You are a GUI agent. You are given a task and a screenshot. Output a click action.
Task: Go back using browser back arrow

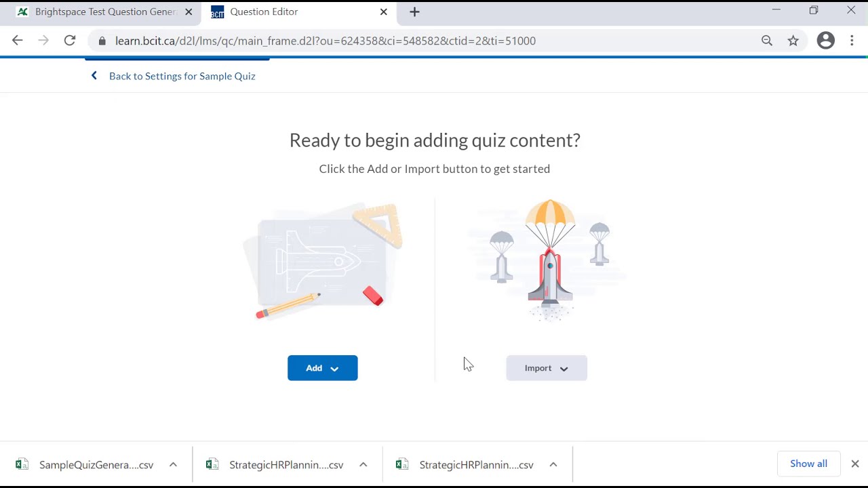[x=18, y=41]
